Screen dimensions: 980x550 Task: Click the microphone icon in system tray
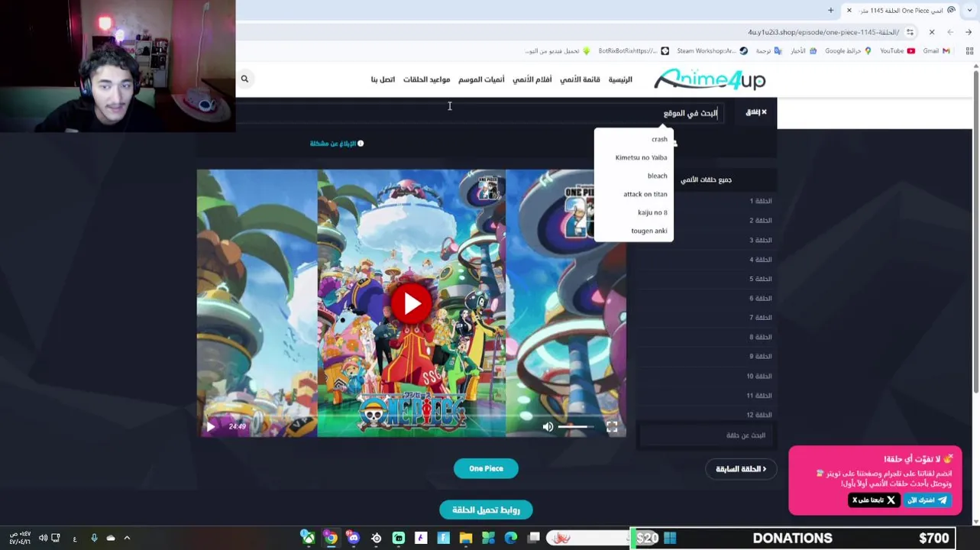click(x=94, y=539)
